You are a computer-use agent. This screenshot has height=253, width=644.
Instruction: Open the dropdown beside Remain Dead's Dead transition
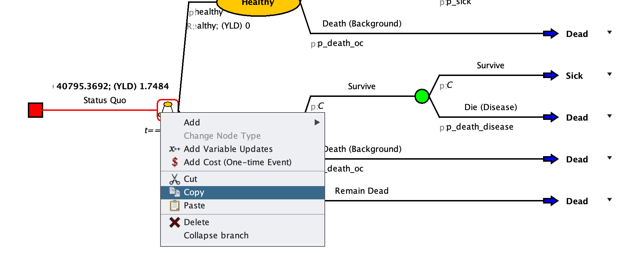click(609, 200)
